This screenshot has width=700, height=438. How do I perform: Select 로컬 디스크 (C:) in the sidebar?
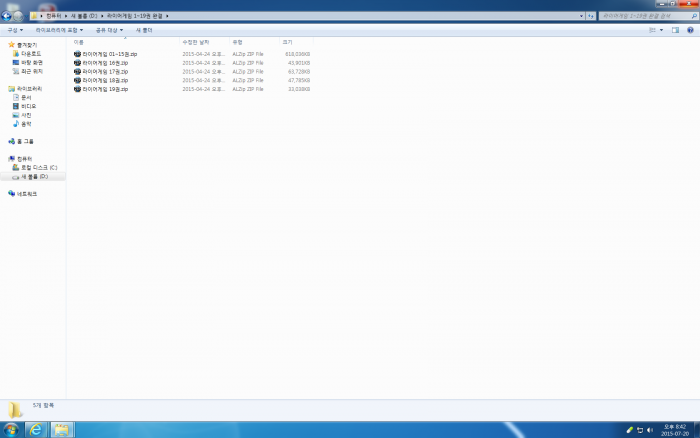tap(39, 167)
